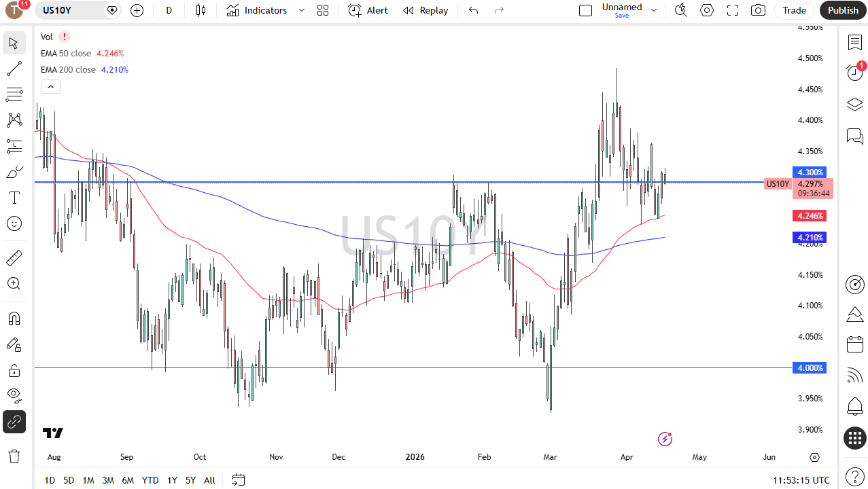Select the cursor arrow tool
868x489 pixels.
click(x=14, y=43)
